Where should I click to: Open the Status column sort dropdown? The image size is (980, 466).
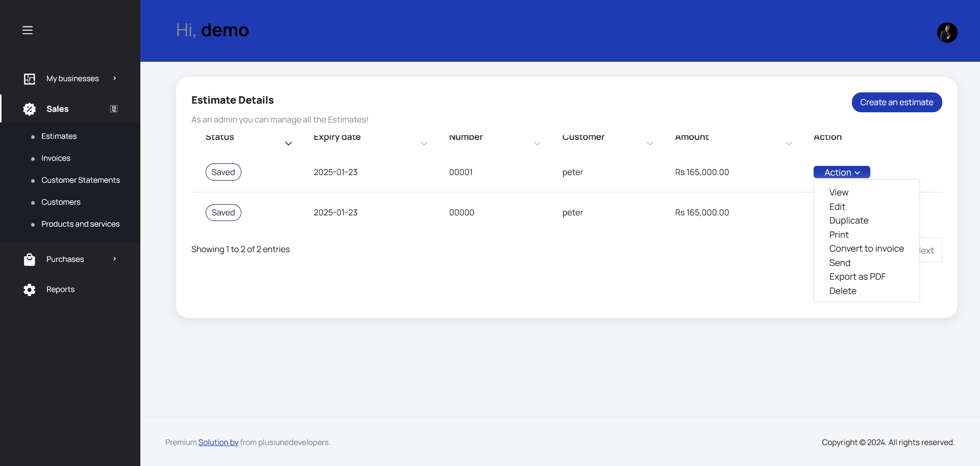(288, 143)
